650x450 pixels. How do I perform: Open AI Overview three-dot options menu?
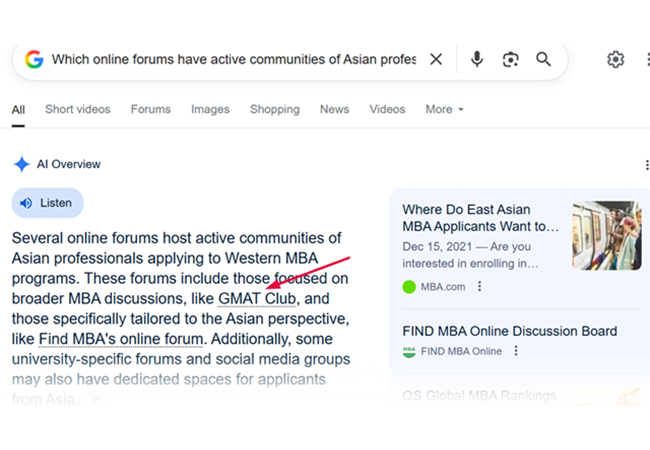[647, 165]
